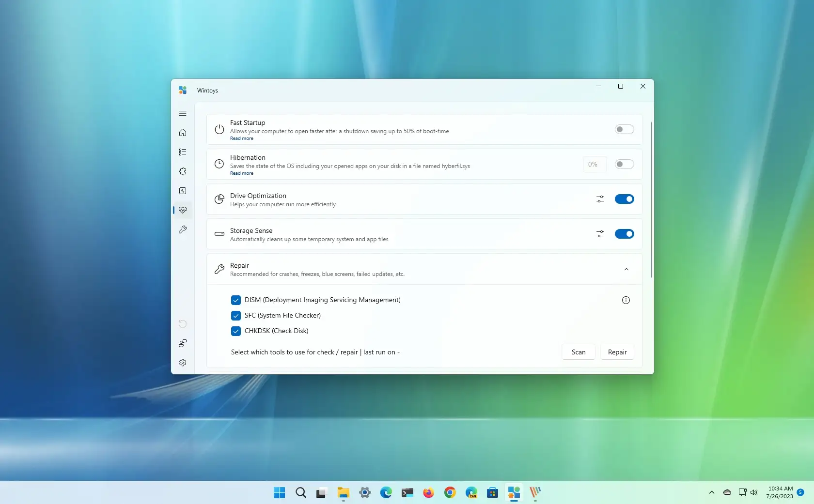
Task: Open Fast Startup Read more link
Action: [242, 138]
